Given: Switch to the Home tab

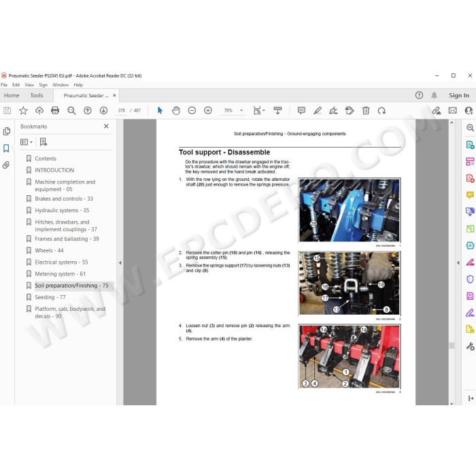Looking at the screenshot, I should point(12,95).
